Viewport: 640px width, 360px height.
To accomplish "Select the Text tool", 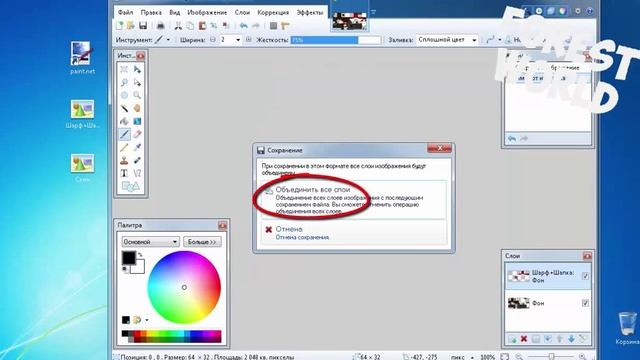I will point(124,173).
